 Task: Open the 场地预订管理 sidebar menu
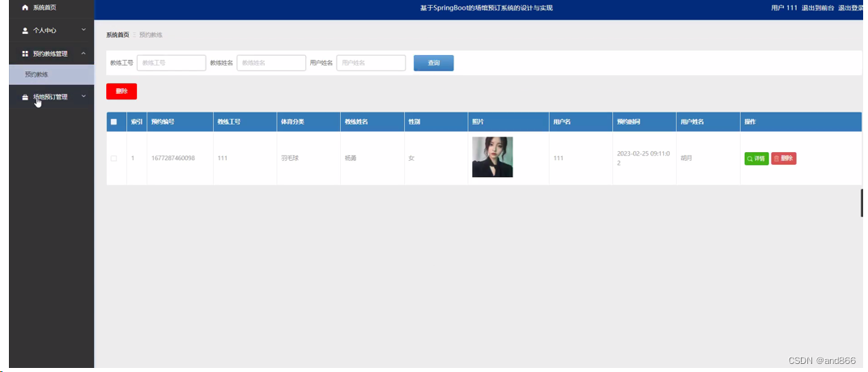52,97
